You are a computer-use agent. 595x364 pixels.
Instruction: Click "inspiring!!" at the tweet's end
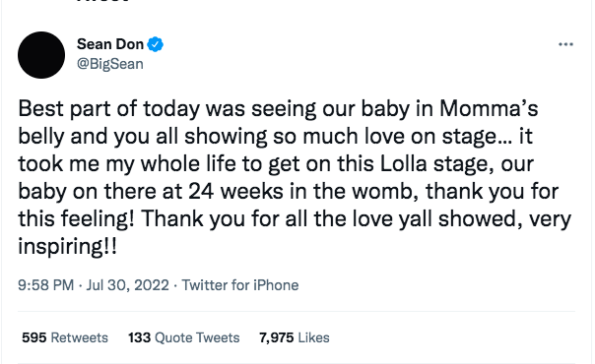pos(68,247)
